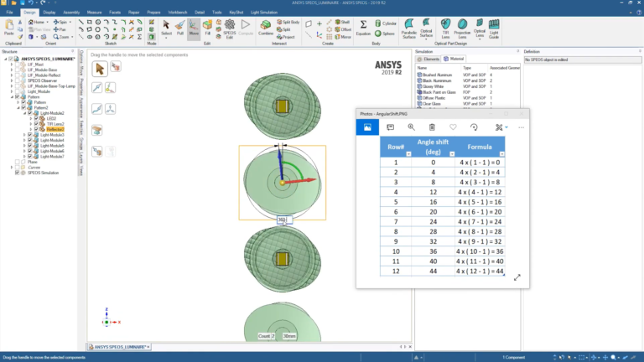Open Row# column filter dropdown

coord(408,154)
